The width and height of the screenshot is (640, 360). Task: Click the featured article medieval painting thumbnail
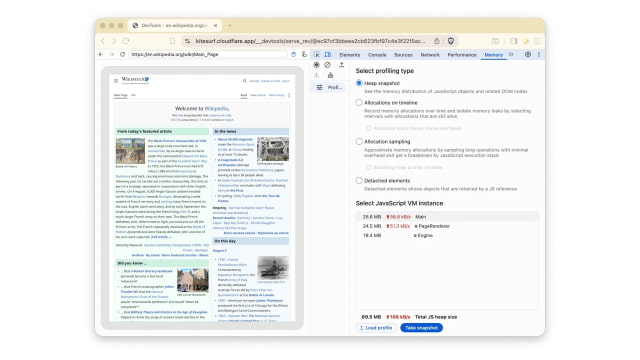[x=130, y=151]
